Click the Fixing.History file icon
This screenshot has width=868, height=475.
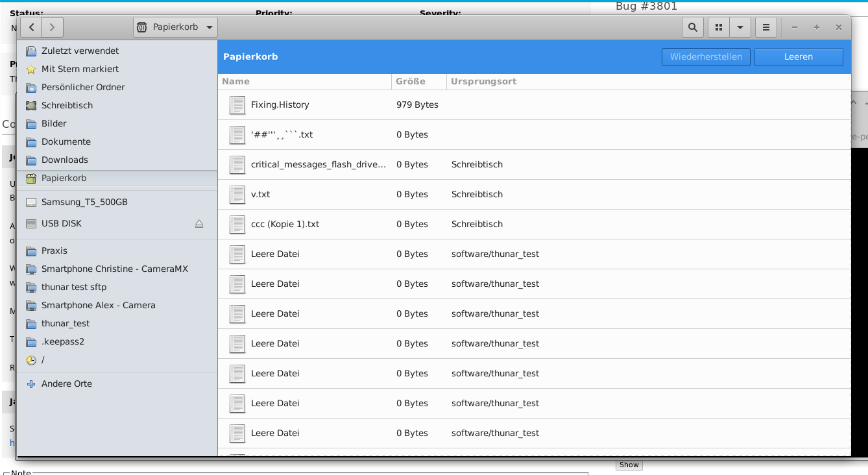237,105
